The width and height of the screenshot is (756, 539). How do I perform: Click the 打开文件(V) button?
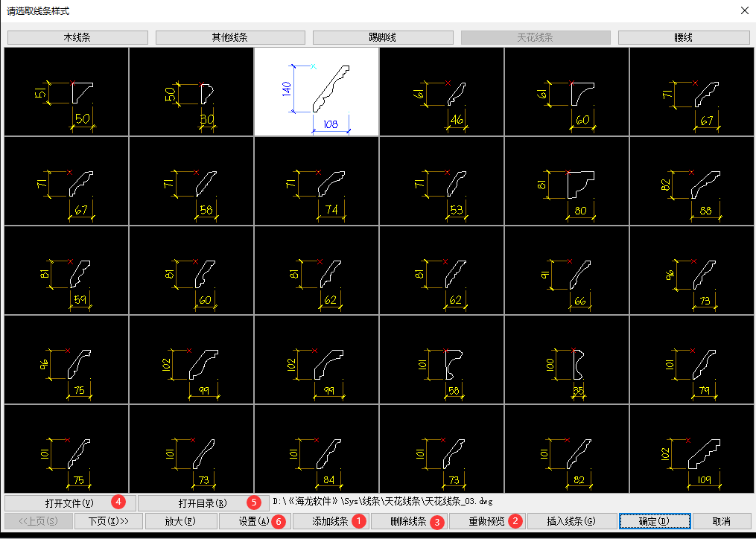click(70, 503)
